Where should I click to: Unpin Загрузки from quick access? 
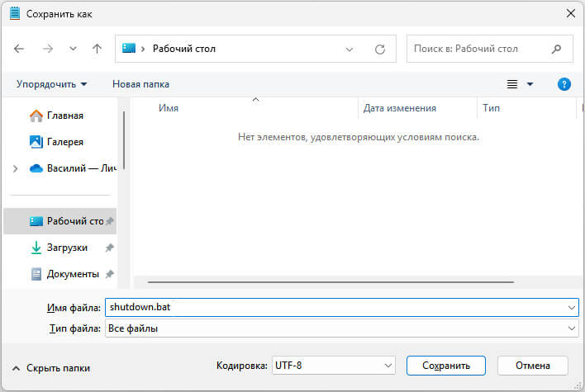pos(109,248)
